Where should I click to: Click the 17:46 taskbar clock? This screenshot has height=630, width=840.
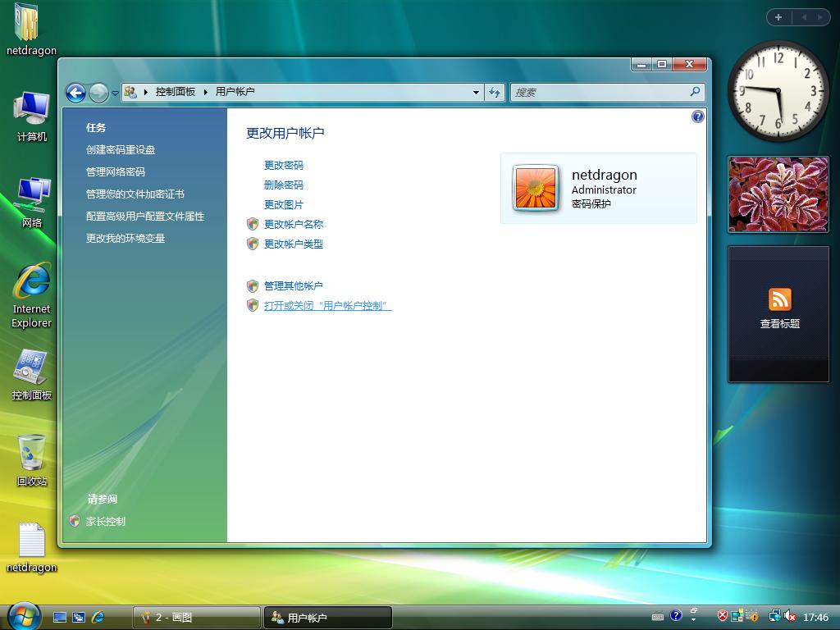click(x=815, y=617)
